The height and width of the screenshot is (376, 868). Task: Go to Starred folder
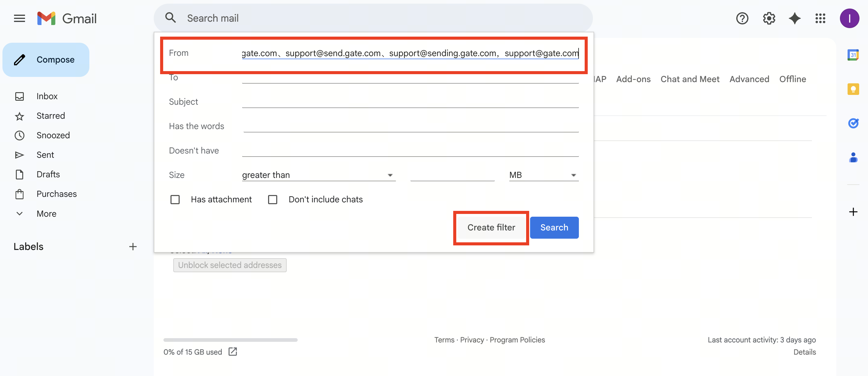tap(51, 116)
